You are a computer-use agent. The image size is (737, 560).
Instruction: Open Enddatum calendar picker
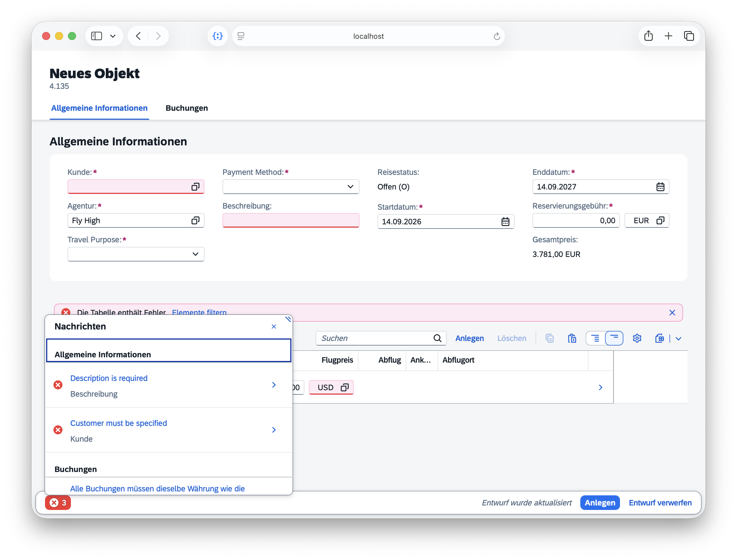(660, 187)
